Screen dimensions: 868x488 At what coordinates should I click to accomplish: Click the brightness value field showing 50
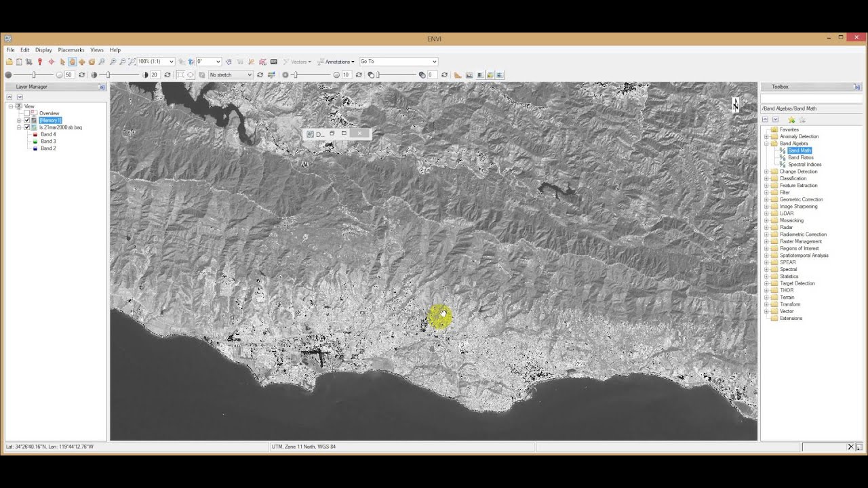coord(69,75)
